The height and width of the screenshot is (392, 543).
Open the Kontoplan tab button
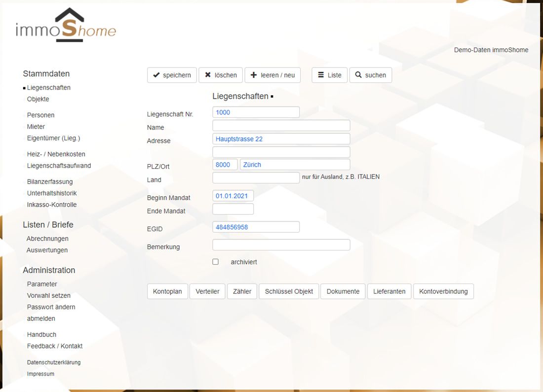(x=167, y=291)
